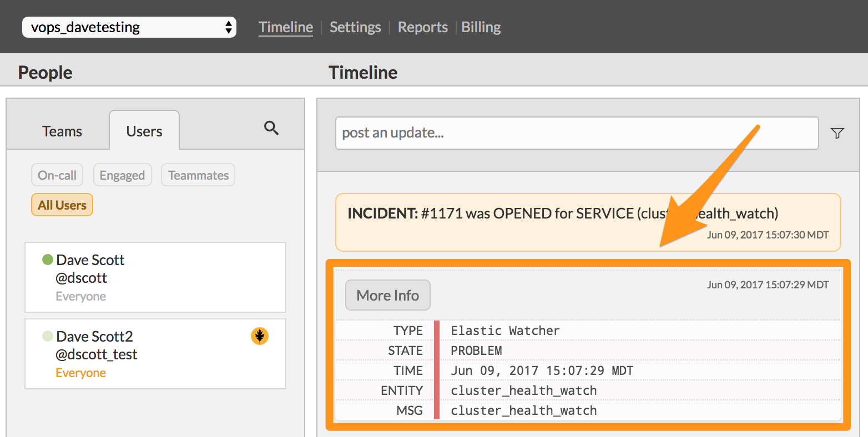Open the timeline filter funnel icon
Viewport: 868px width, 437px height.
point(837,133)
